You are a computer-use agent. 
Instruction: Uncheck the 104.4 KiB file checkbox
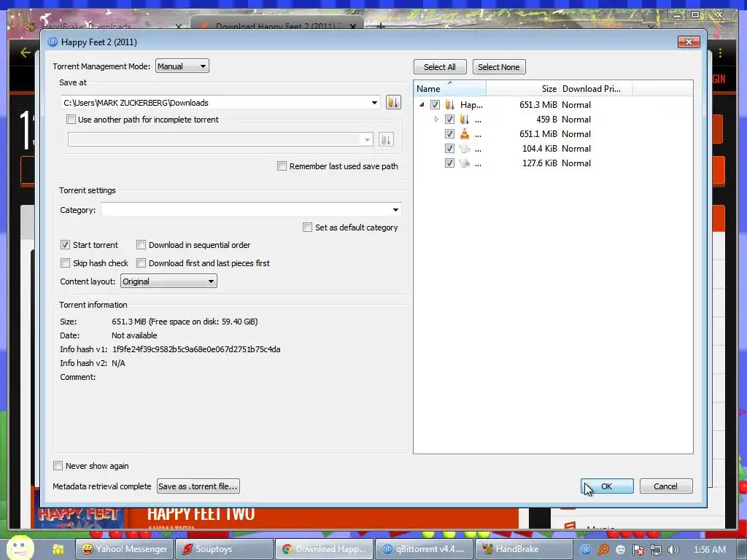pyautogui.click(x=449, y=149)
